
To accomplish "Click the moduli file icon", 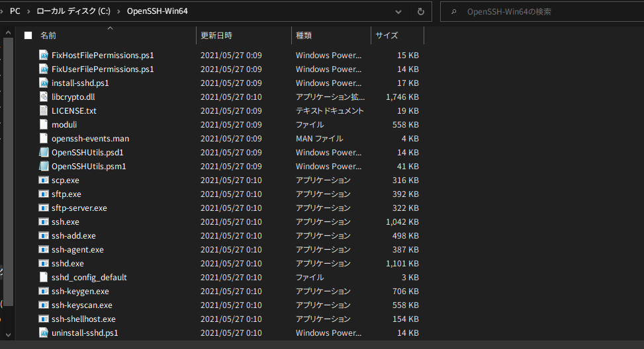I will (x=44, y=125).
